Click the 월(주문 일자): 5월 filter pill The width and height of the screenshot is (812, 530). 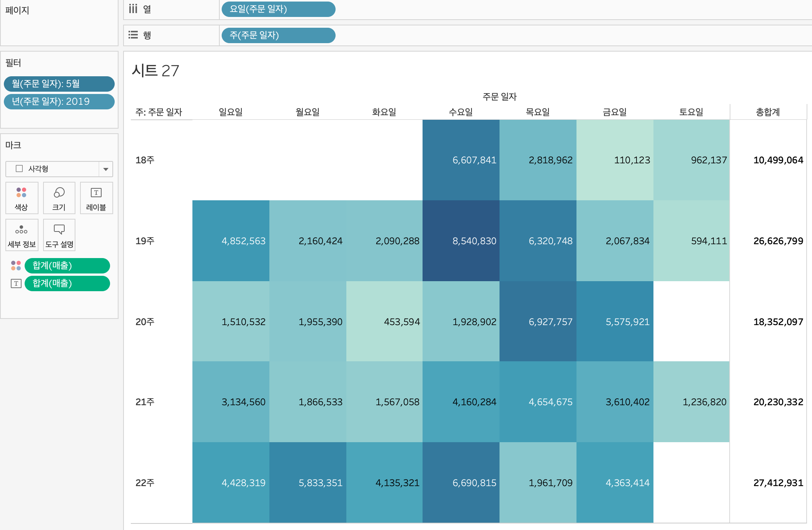click(x=59, y=84)
